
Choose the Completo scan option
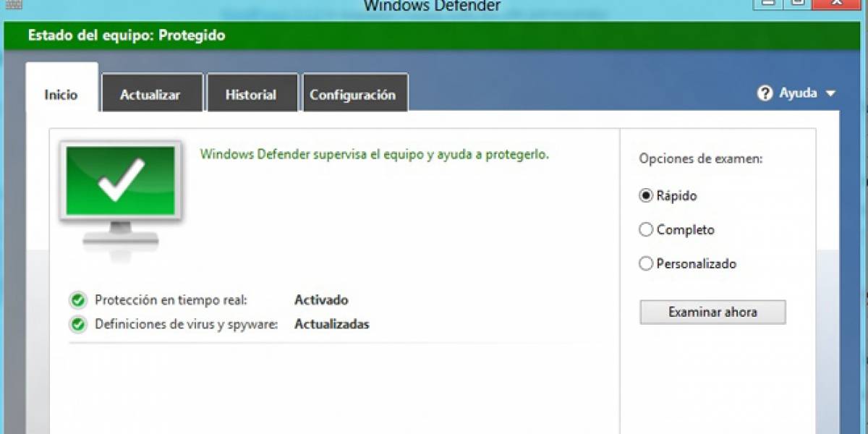(x=646, y=229)
